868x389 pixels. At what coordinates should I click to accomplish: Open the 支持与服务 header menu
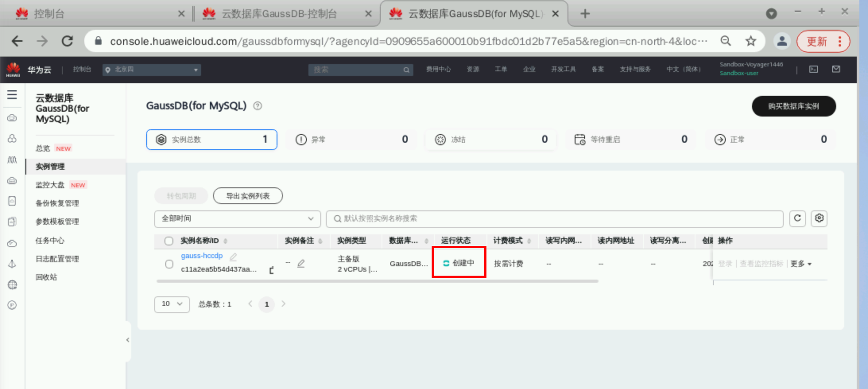(635, 69)
